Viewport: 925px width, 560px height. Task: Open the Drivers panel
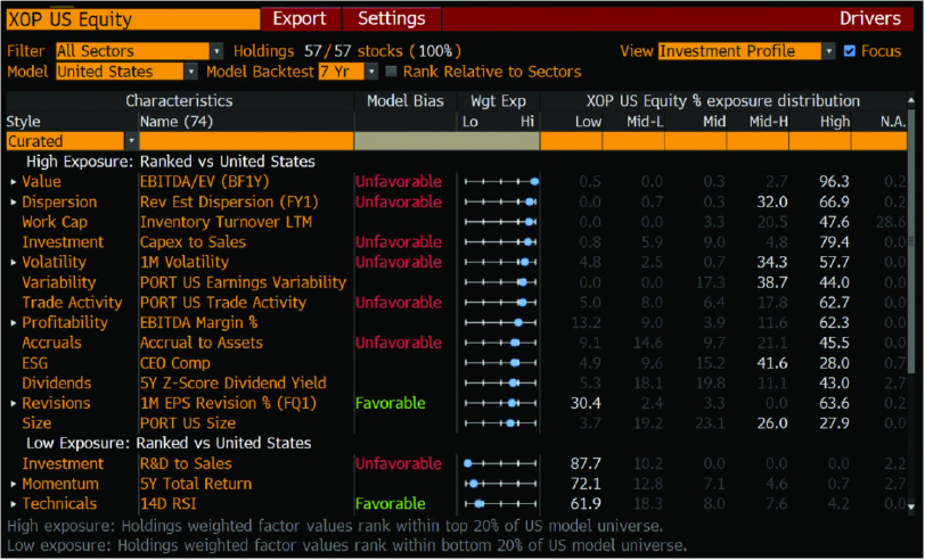(x=871, y=19)
